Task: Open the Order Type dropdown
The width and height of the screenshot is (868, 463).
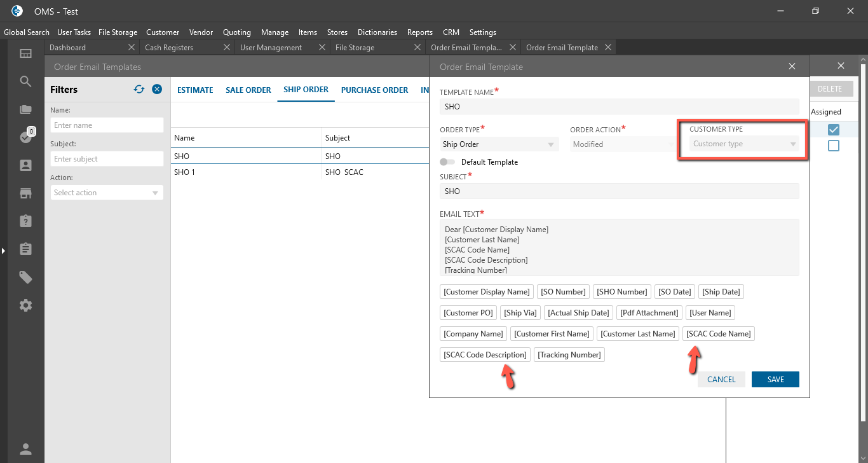Action: pyautogui.click(x=499, y=144)
